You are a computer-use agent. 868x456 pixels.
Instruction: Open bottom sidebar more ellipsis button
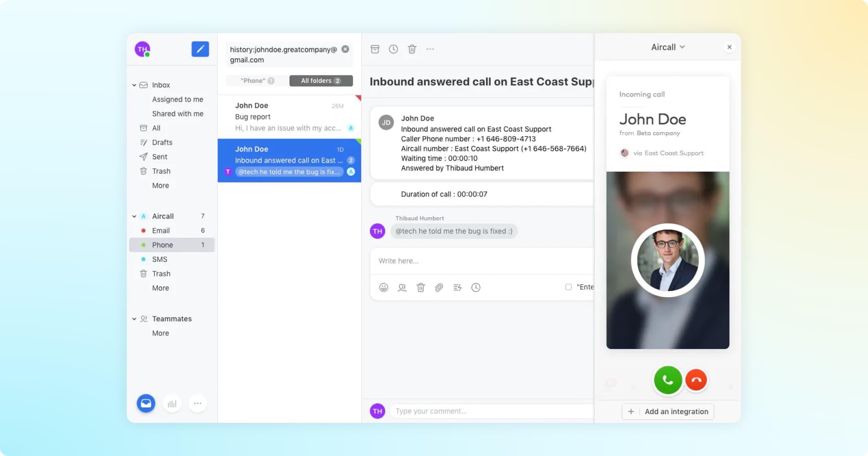(x=198, y=403)
